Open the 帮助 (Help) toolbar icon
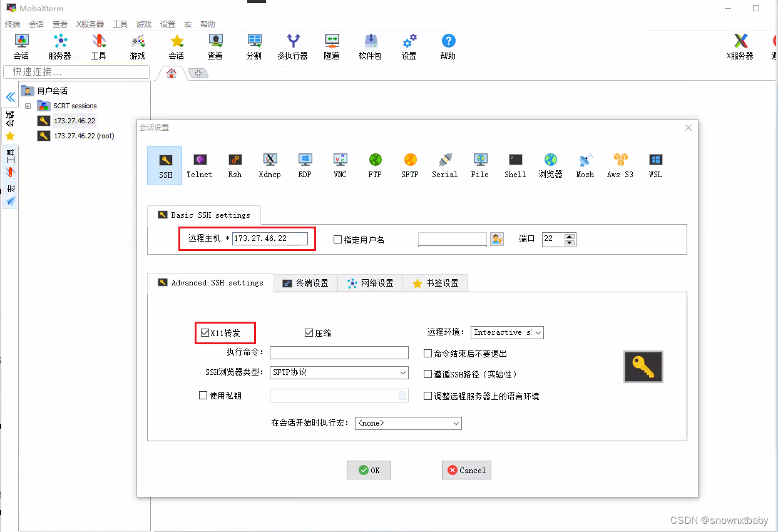The image size is (778, 532). pos(448,47)
